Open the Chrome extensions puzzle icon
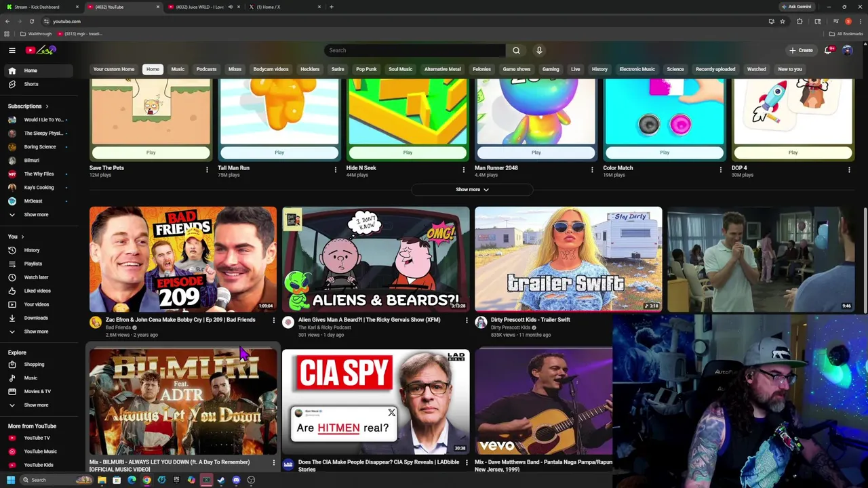This screenshot has height=488, width=868. coord(800,21)
